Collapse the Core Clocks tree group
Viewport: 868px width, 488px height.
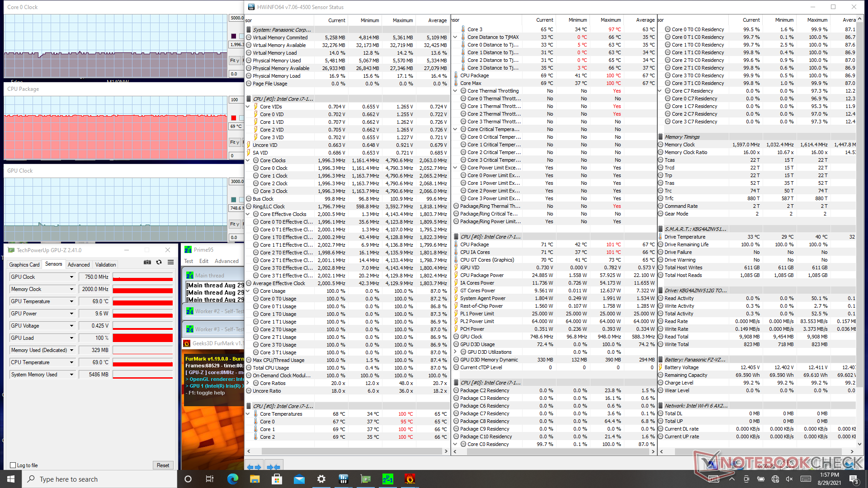(x=248, y=160)
